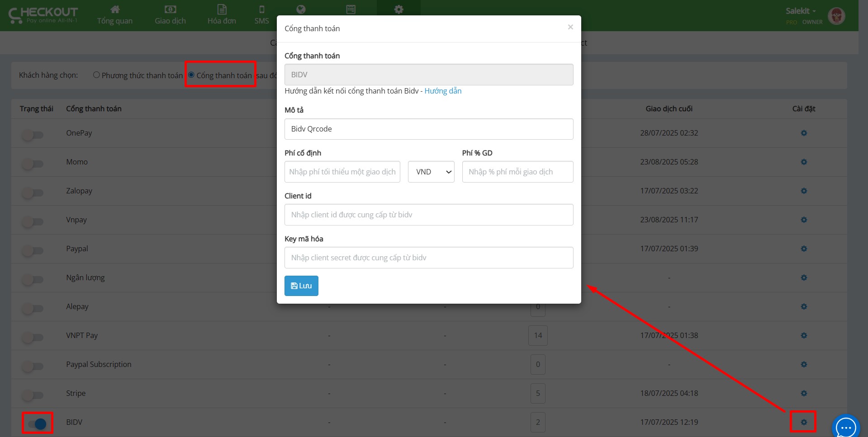This screenshot has height=437, width=868.
Task: Click the BIDV row settings gear
Action: [803, 422]
